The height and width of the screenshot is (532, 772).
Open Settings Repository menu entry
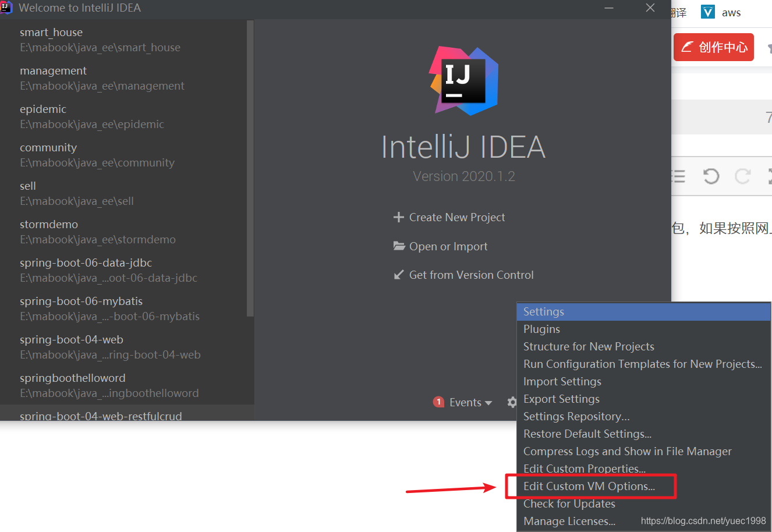coord(643,416)
